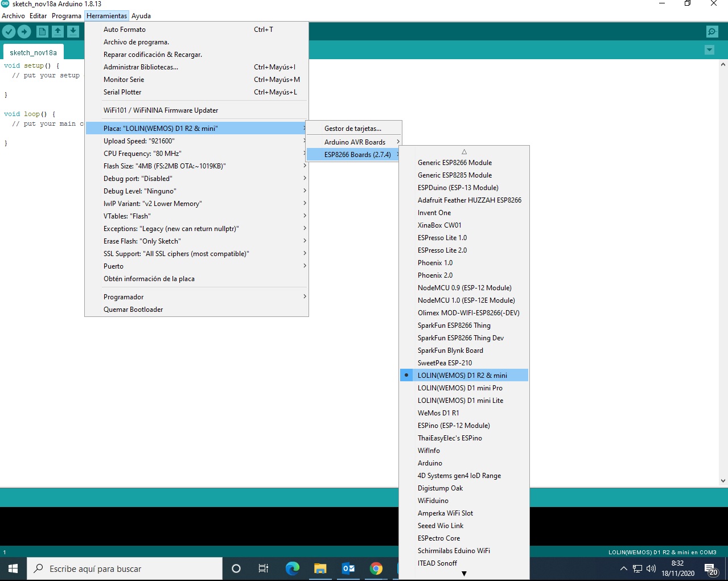728x581 pixels.
Task: Click the taskbar search box
Action: pyautogui.click(x=125, y=568)
